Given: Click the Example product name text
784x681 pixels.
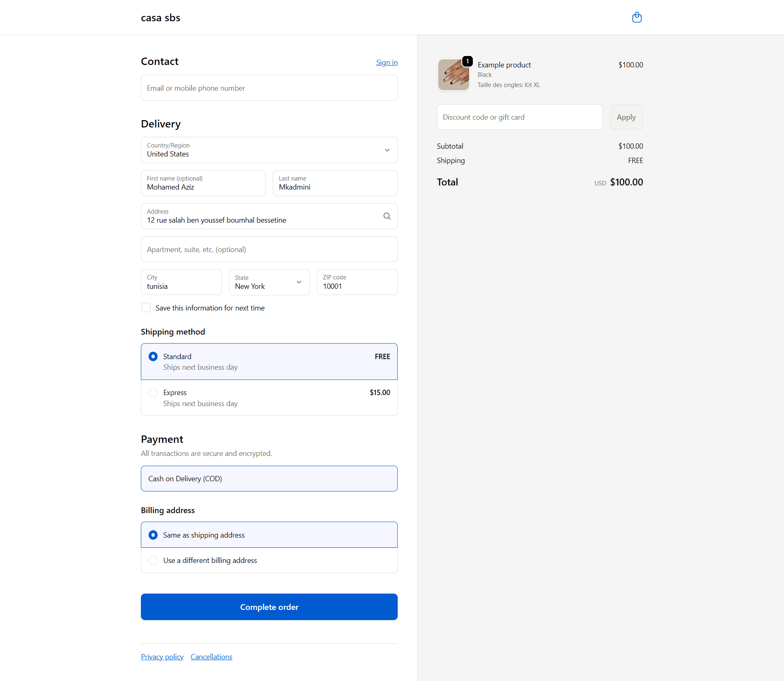Looking at the screenshot, I should pyautogui.click(x=504, y=65).
